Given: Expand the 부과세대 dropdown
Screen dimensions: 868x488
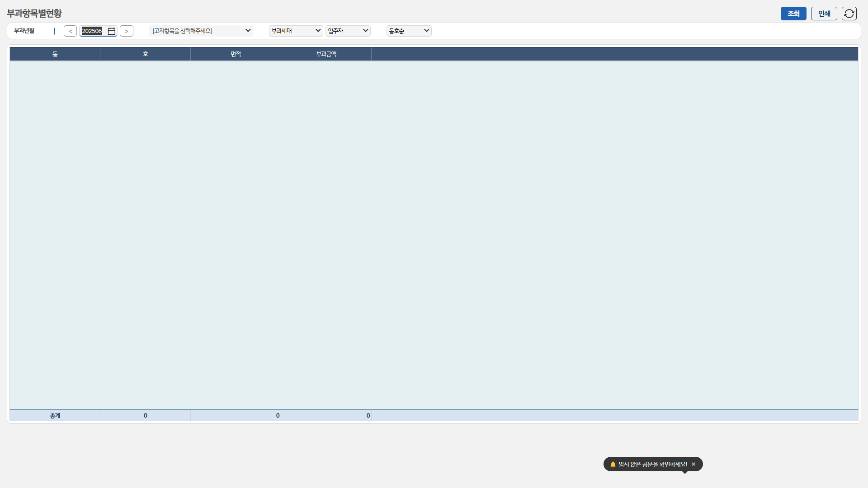Looking at the screenshot, I should point(296,31).
